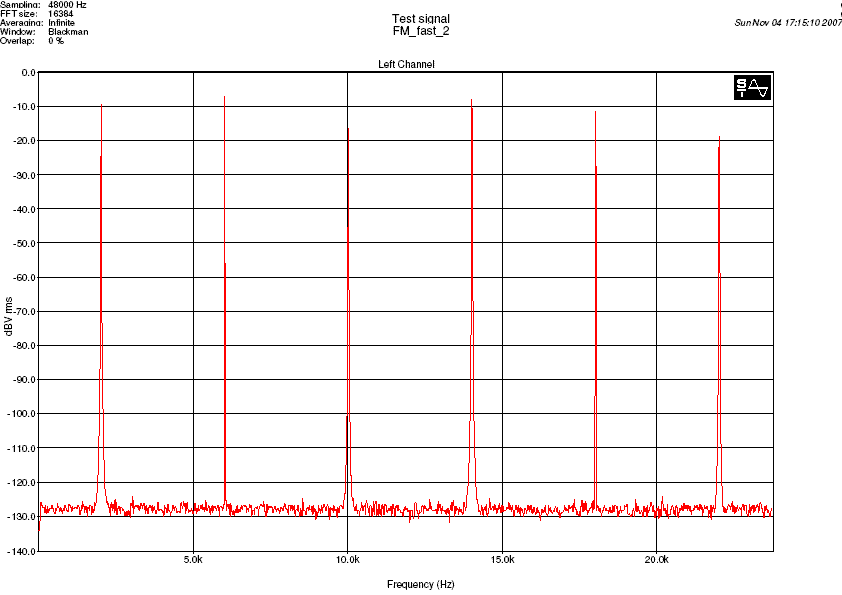The image size is (842, 595).
Task: Click the "Sun Nov 04 17:15:10 2007" timestamp
Action: (788, 23)
